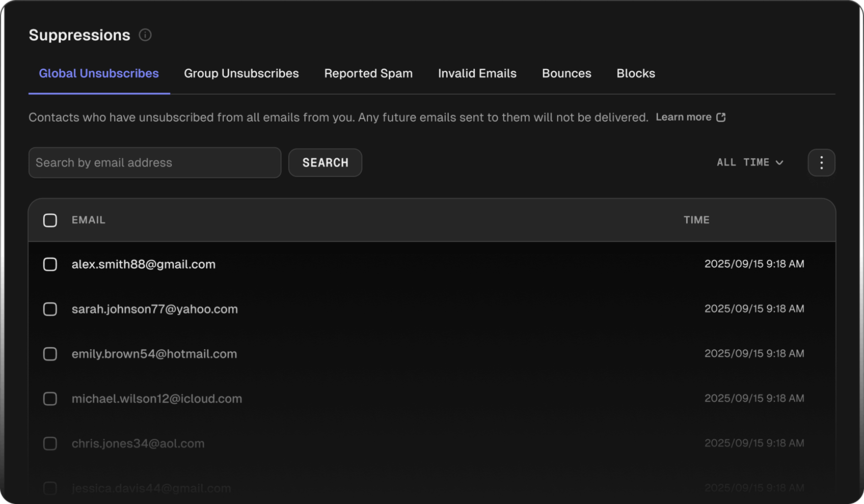Select the chris.jones34@aol.com checkbox
The width and height of the screenshot is (864, 504).
pos(50,443)
